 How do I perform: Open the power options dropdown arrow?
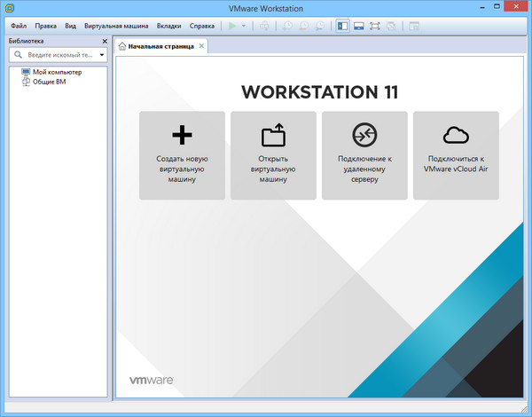point(244,27)
